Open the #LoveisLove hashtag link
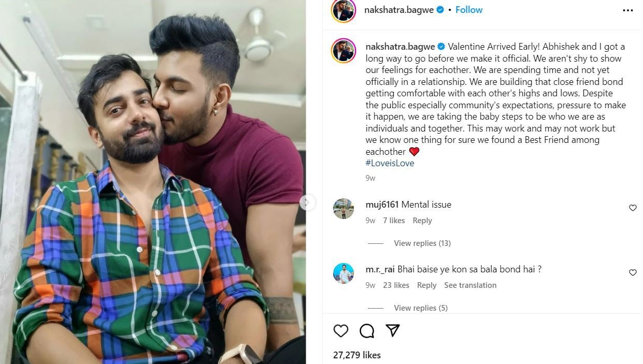The image size is (643, 364). [390, 163]
